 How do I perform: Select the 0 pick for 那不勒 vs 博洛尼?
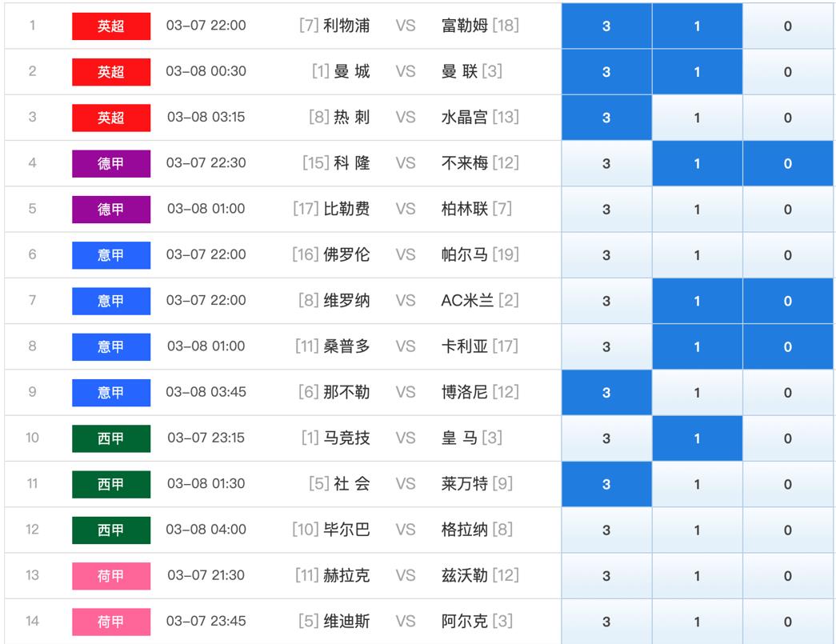(x=787, y=392)
